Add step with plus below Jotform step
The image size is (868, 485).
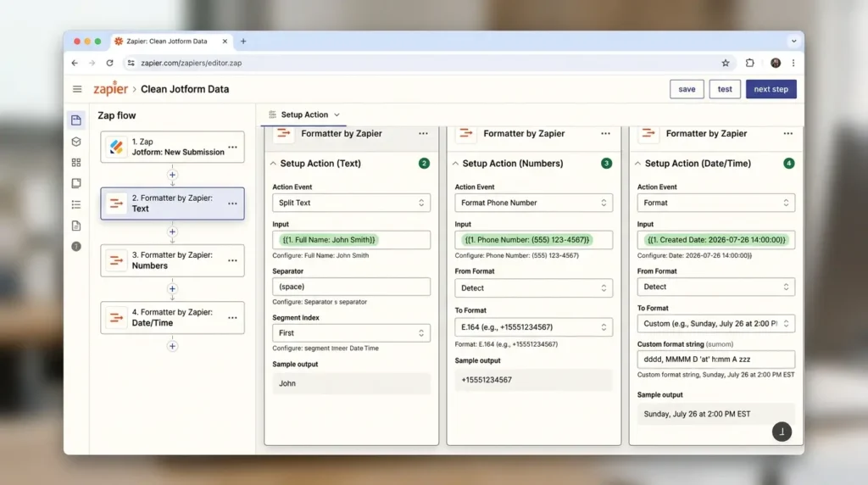pos(172,175)
